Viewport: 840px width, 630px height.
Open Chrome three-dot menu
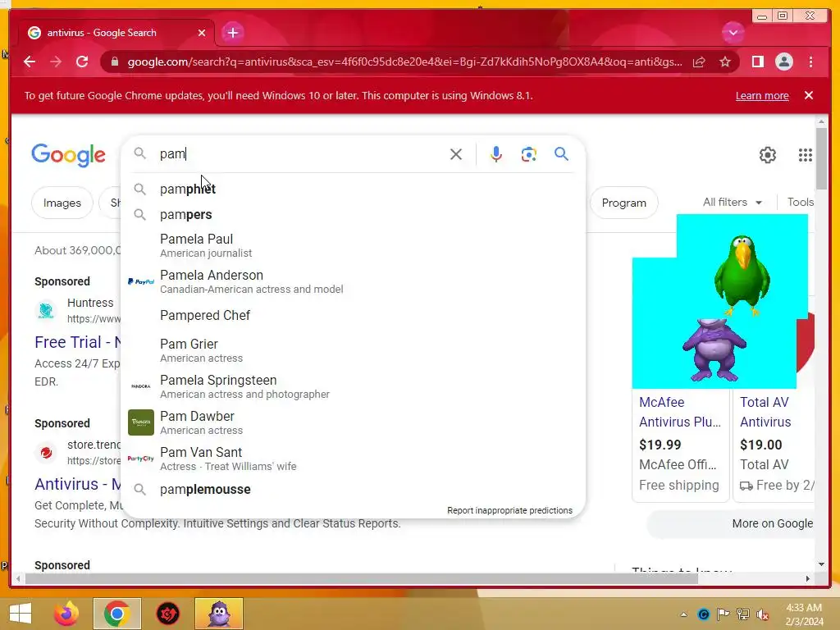click(810, 62)
